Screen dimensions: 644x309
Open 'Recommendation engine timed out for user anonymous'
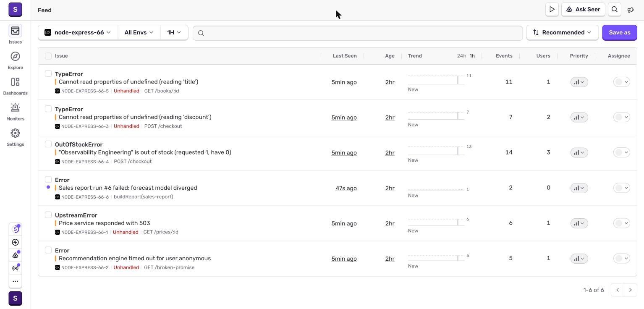click(135, 258)
